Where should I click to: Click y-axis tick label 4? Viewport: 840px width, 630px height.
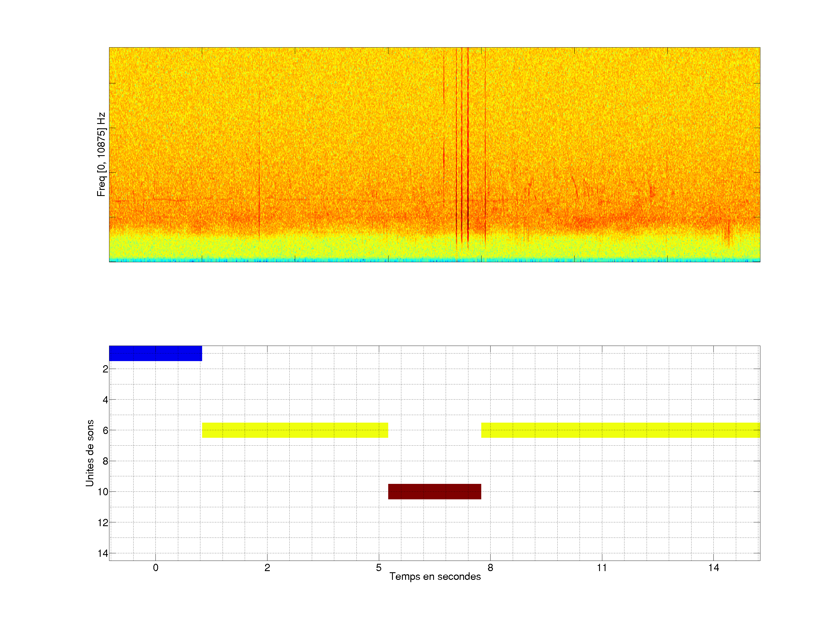pos(105,400)
